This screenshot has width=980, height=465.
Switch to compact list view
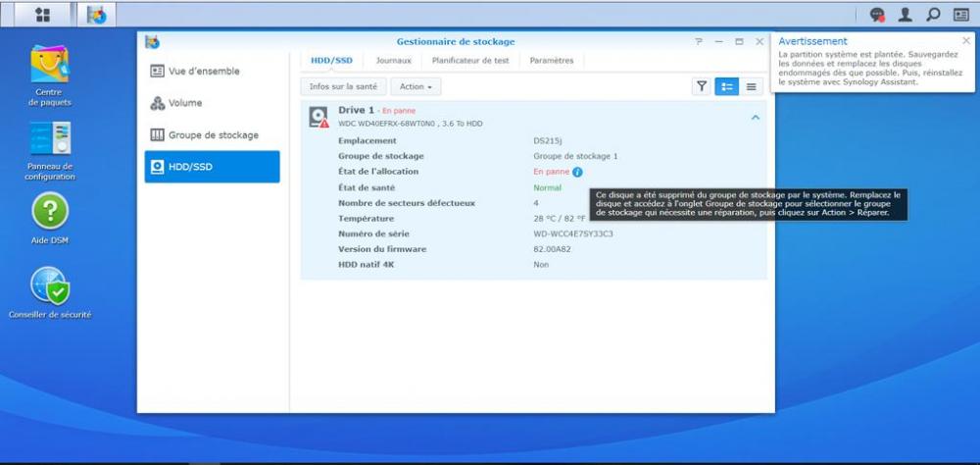752,86
